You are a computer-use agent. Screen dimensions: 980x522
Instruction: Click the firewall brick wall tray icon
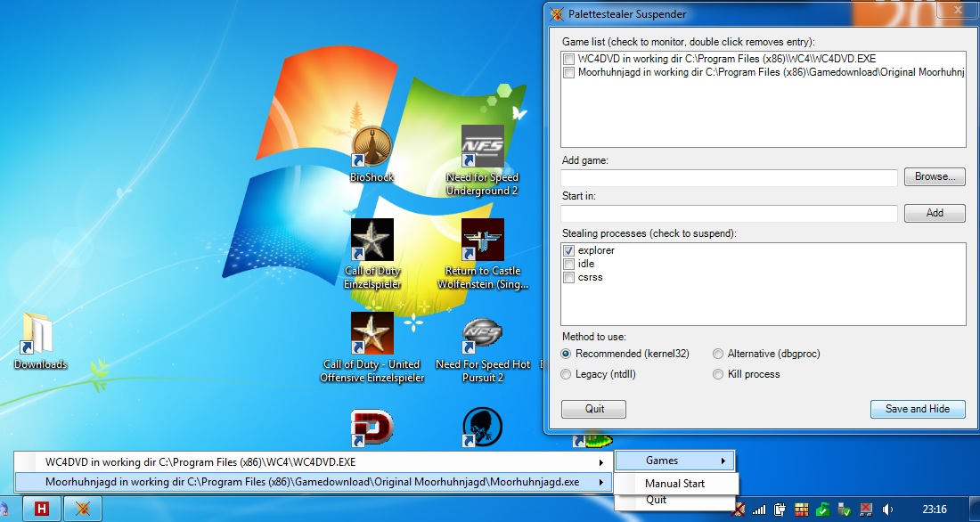[801, 510]
